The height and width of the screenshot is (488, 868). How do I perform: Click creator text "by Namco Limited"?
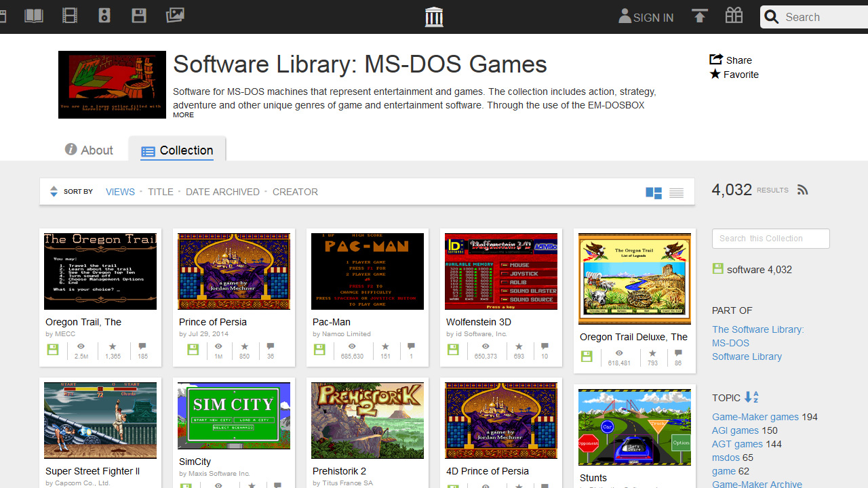342,334
